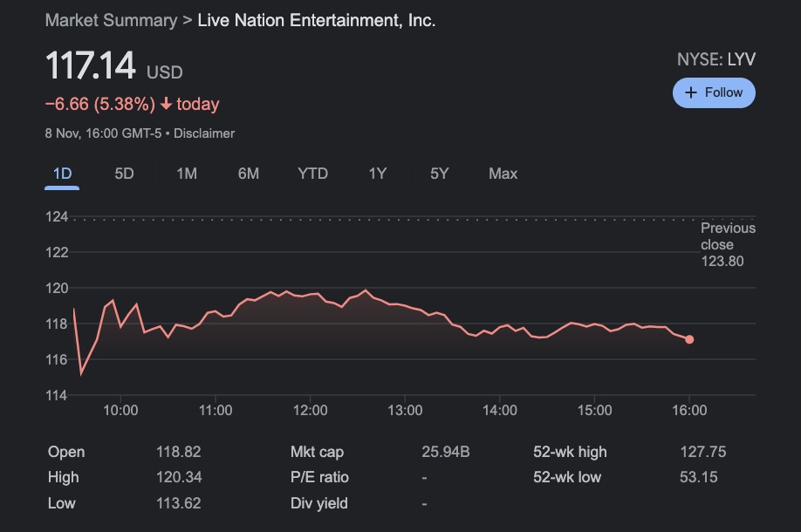Viewport: 801px width, 532px height.
Task: Show the 1M price chart
Action: click(186, 174)
